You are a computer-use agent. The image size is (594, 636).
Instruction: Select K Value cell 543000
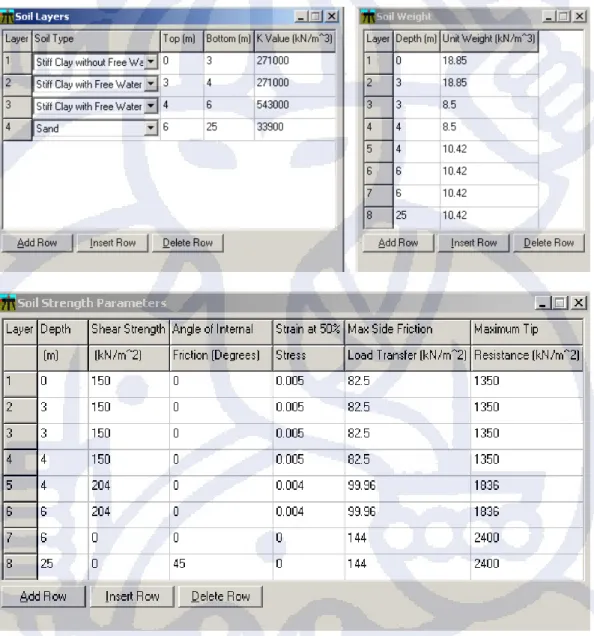(295, 107)
